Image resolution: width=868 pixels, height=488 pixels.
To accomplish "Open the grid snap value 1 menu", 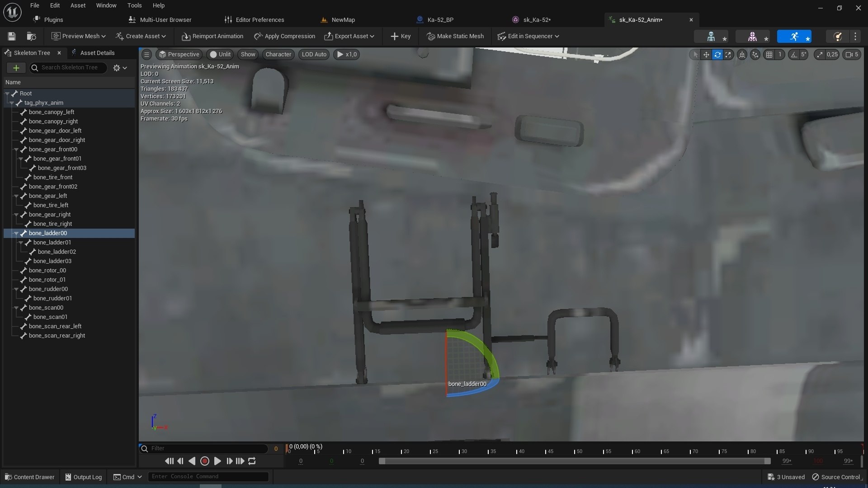I will [780, 55].
